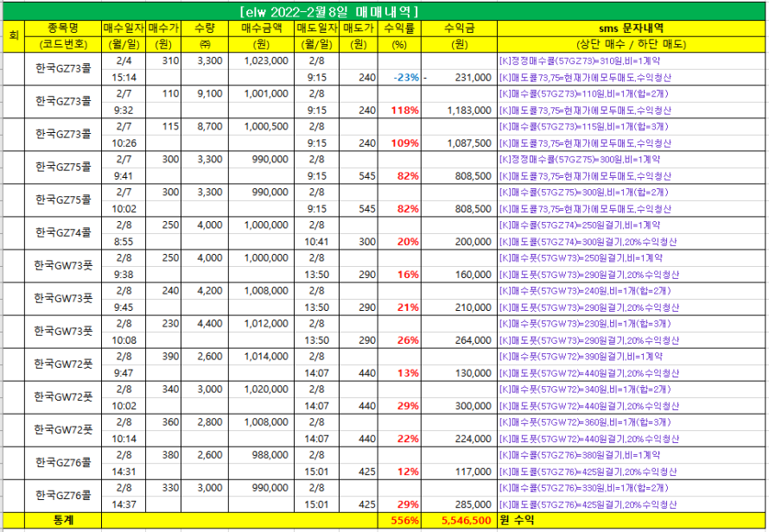
Task: Click SMS text '[K]매도콜(57GZ74)=300원걸기,20%수익청산'
Action: click(588, 242)
